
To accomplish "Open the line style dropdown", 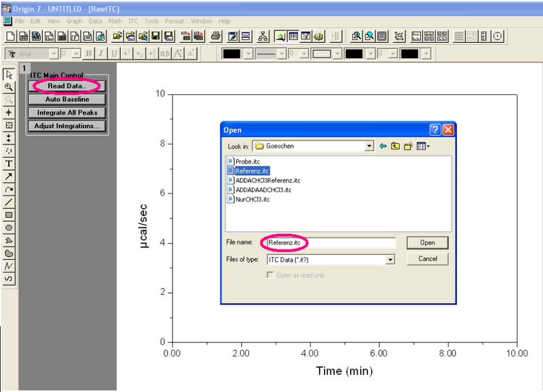I will click(x=282, y=54).
